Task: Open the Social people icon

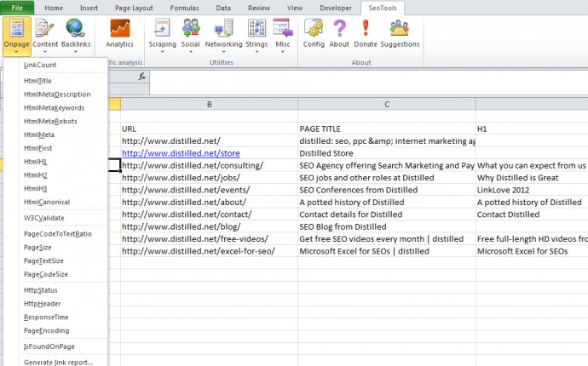Action: click(191, 28)
